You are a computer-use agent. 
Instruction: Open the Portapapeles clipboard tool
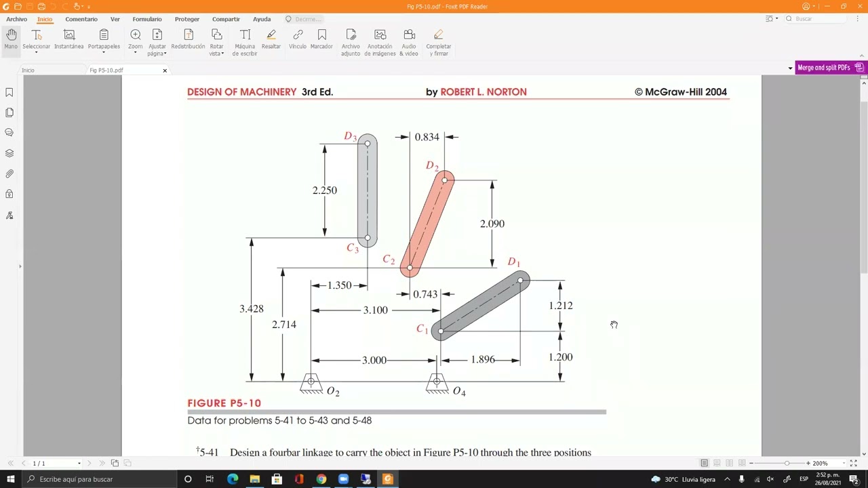(104, 39)
